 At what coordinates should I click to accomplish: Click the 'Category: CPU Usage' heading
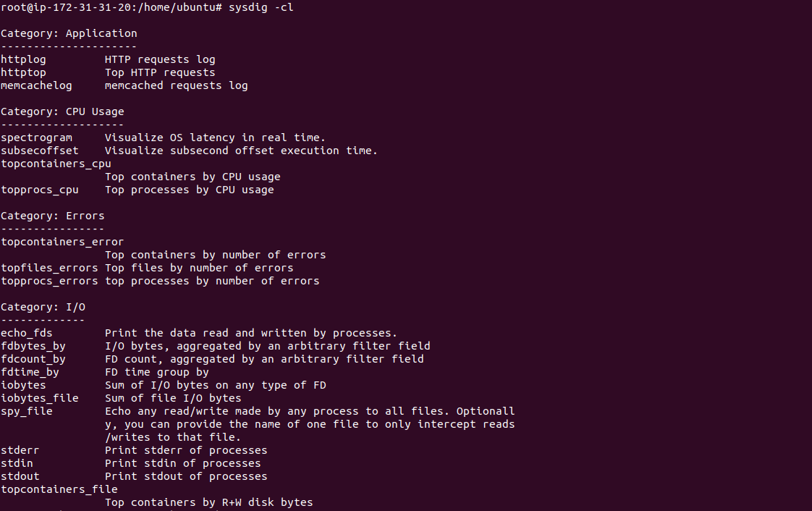click(x=62, y=112)
